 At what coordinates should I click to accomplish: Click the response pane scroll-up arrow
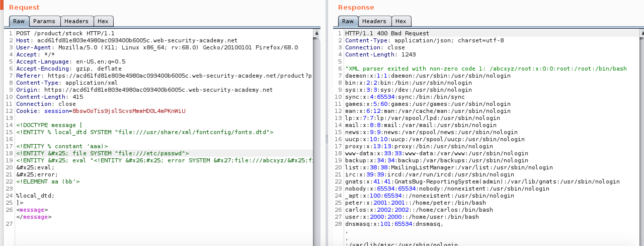point(642,33)
